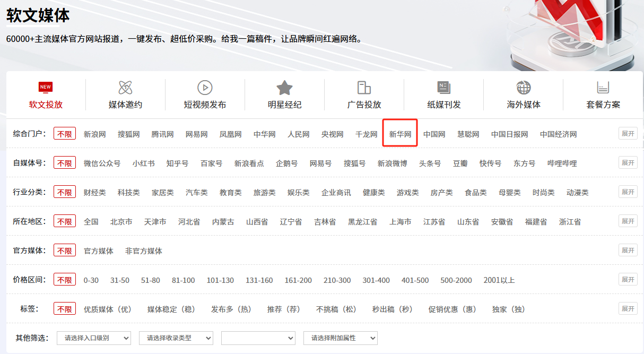644x354 pixels.
Task: Open the 媒体邀约 atom icon
Action: pyautogui.click(x=125, y=88)
